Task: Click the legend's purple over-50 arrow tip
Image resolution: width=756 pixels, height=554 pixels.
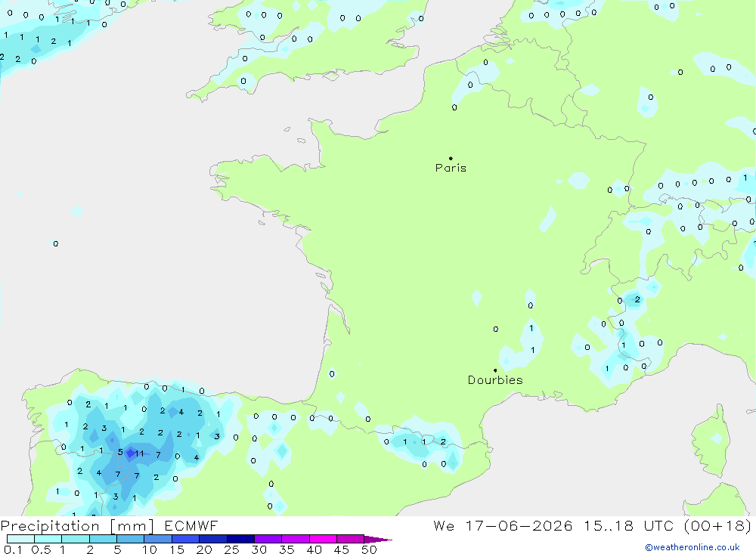Action: pos(378,540)
